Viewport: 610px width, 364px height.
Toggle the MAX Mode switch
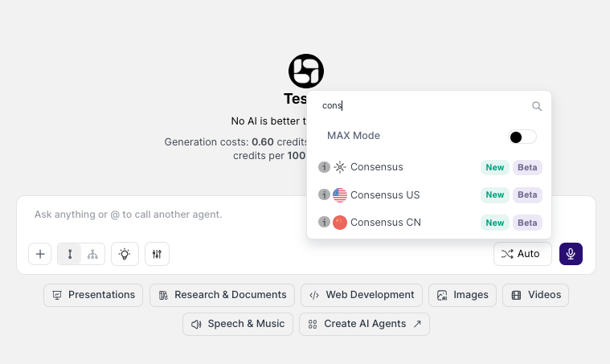click(x=522, y=137)
